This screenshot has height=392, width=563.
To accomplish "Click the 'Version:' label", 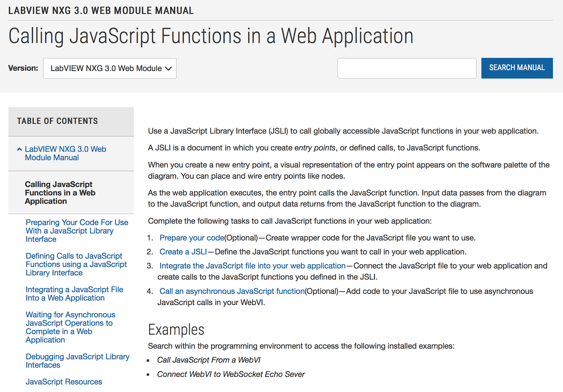I will [23, 68].
